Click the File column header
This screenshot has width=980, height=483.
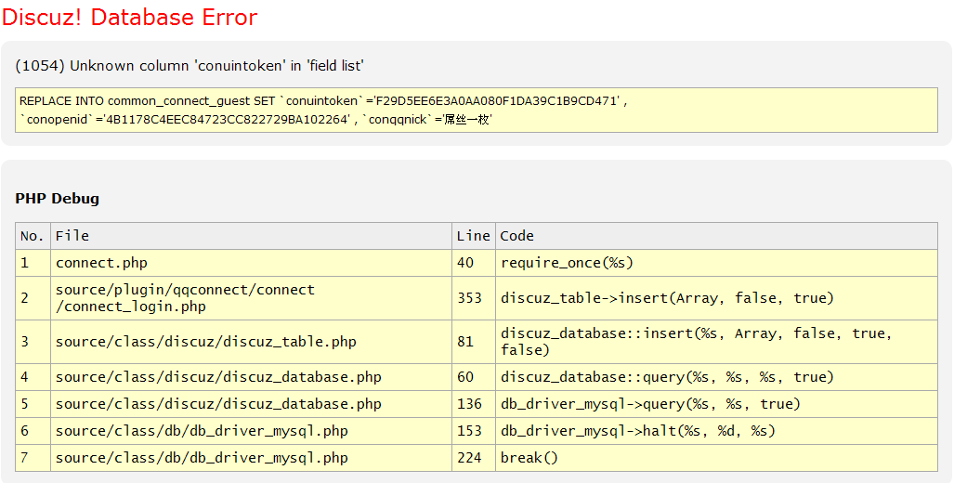pos(72,236)
